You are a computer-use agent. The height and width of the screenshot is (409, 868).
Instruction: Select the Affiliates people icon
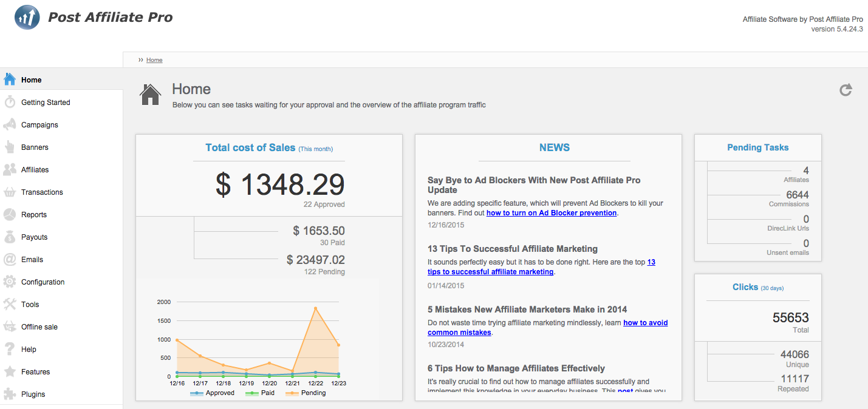click(10, 169)
